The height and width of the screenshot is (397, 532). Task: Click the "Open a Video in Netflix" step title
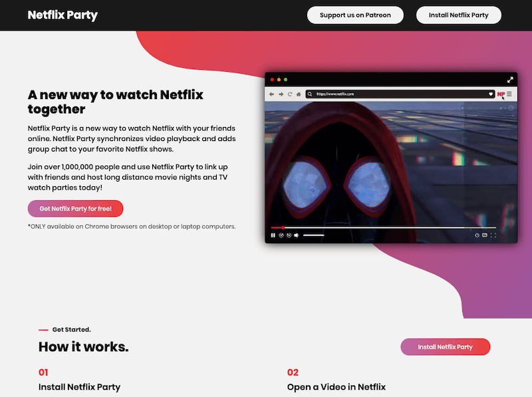tap(336, 387)
